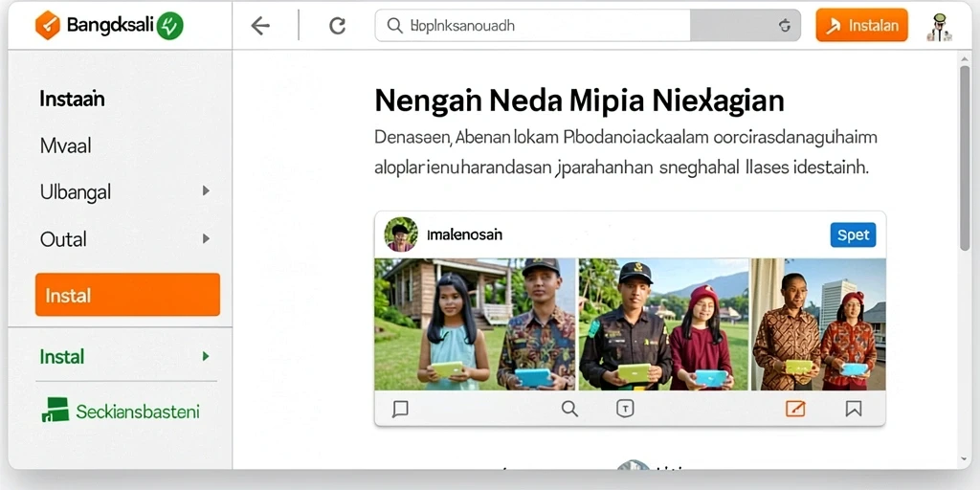Expand the green Instal submenu arrow

click(206, 356)
